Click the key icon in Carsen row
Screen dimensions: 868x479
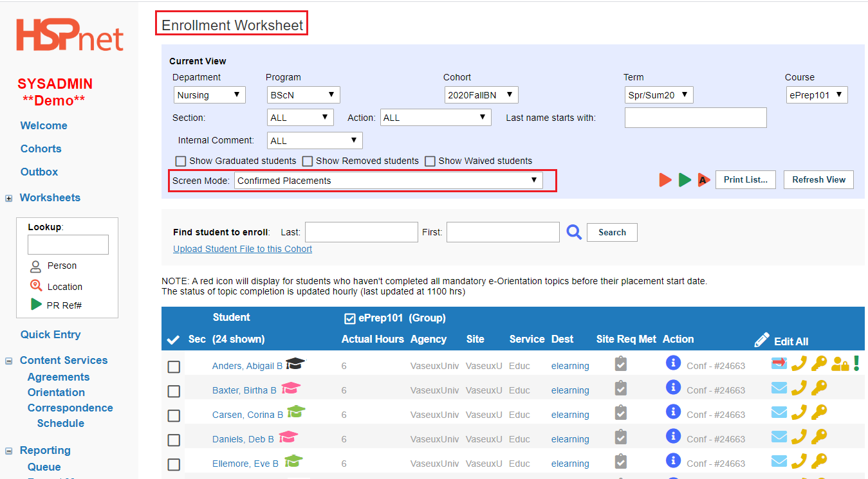pyautogui.click(x=818, y=412)
